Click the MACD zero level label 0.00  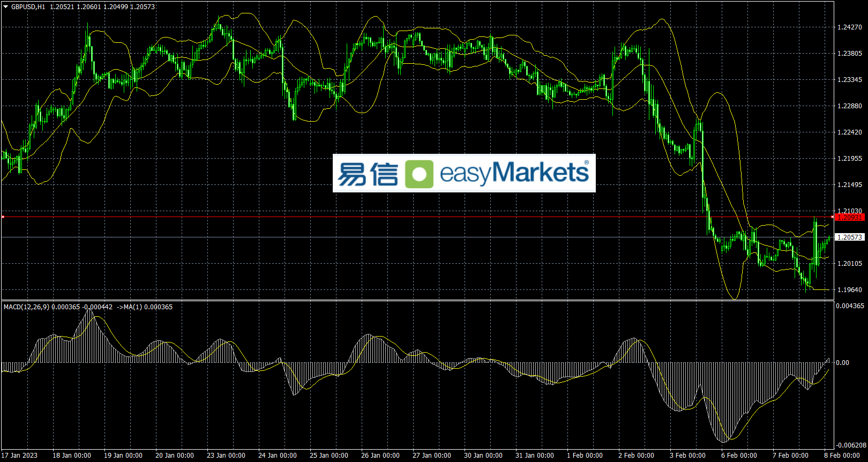[x=843, y=363]
